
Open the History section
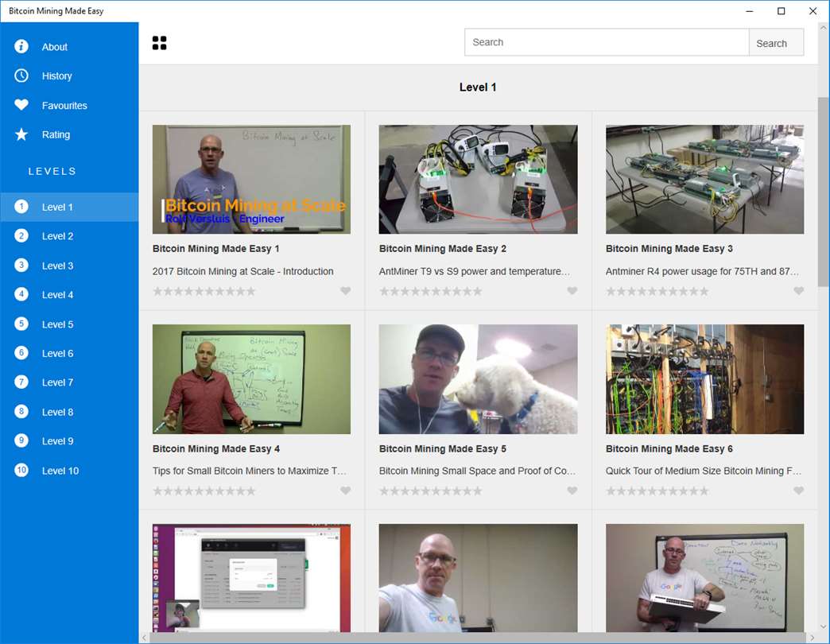tap(69, 76)
